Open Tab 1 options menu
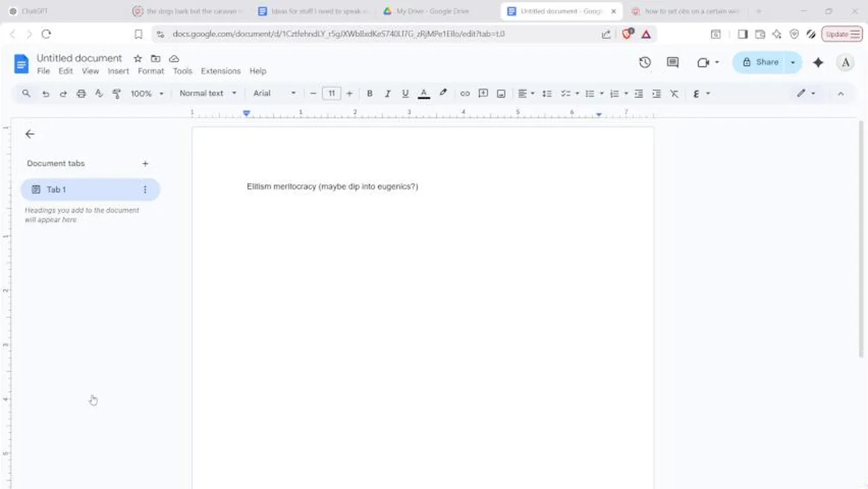This screenshot has width=868, height=489. click(x=145, y=189)
